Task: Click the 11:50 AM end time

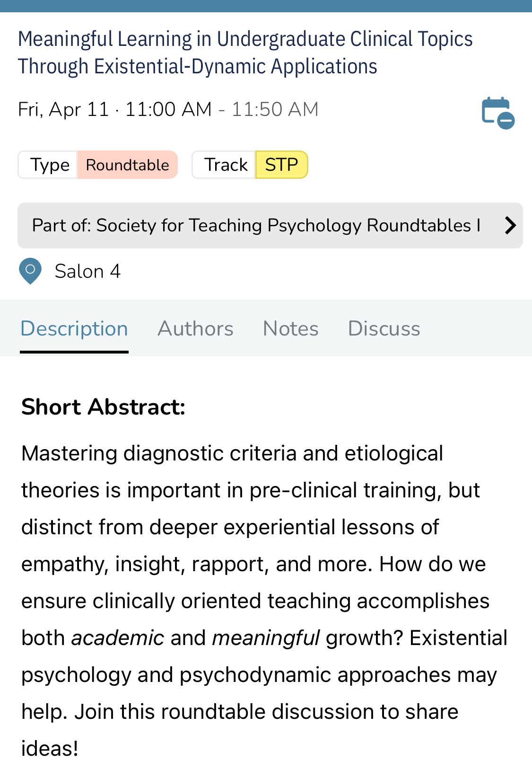Action: [275, 109]
